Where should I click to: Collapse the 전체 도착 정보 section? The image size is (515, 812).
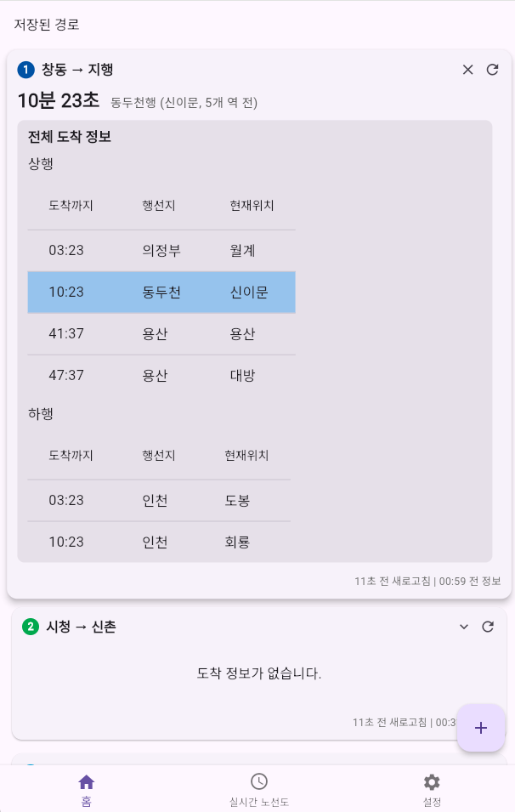pos(71,136)
